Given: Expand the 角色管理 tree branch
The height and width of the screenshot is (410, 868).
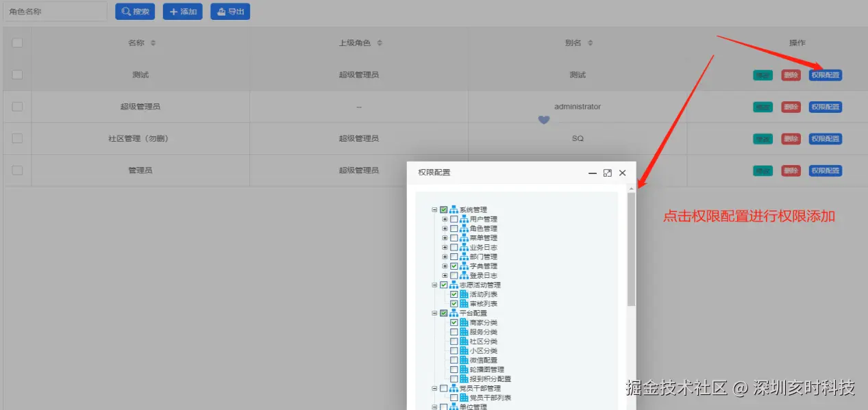Looking at the screenshot, I should (445, 229).
